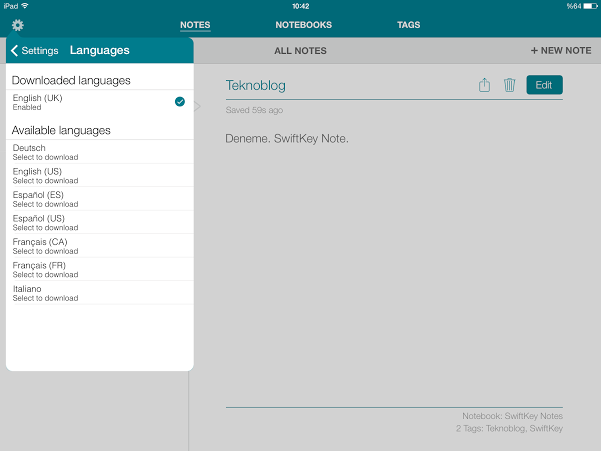
Task: Tap the note body 'Deneme. SwiftKey Note.'
Action: pyautogui.click(x=287, y=138)
